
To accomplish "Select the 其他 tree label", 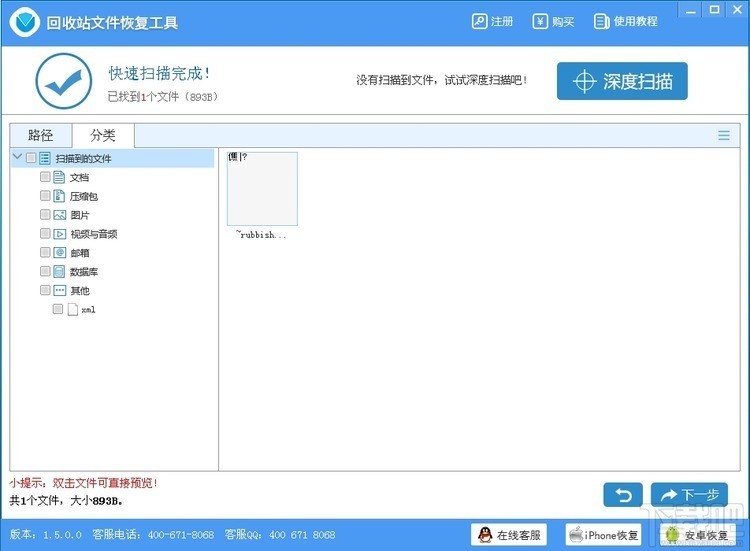I will pyautogui.click(x=80, y=290).
